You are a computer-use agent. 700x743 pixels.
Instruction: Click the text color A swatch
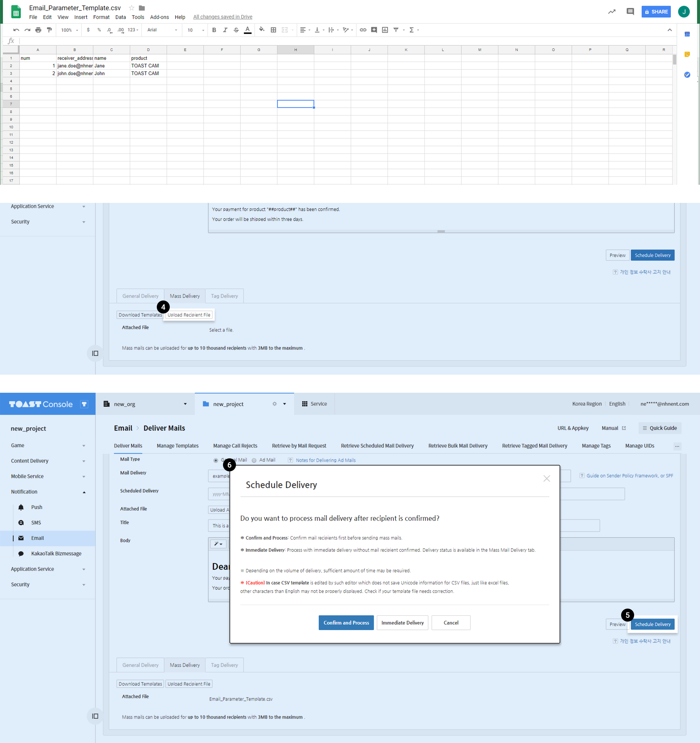(x=247, y=30)
